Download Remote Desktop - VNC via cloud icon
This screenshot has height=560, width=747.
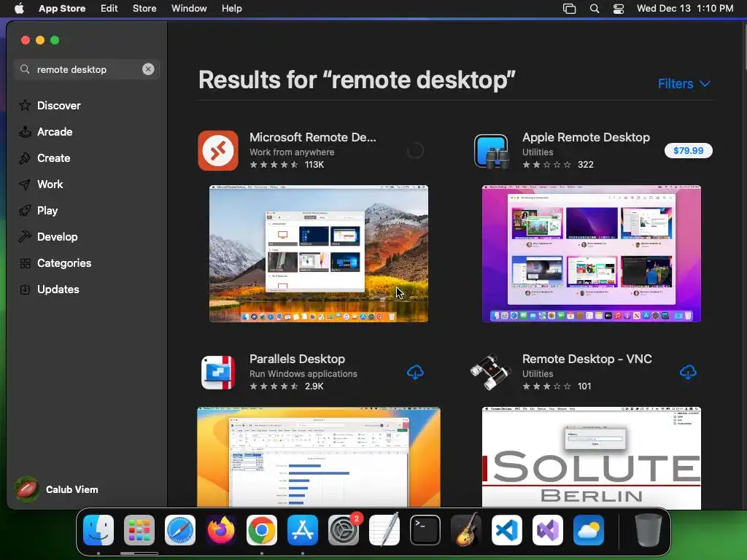point(688,373)
